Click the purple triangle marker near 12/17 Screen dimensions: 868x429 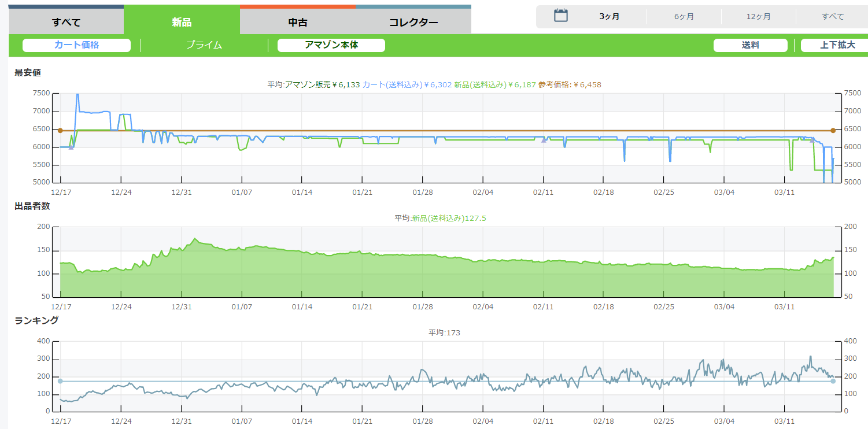(71, 147)
